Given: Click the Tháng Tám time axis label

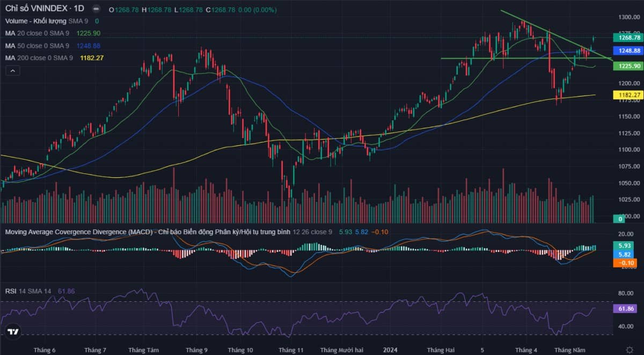Looking at the screenshot, I should click(x=143, y=350).
